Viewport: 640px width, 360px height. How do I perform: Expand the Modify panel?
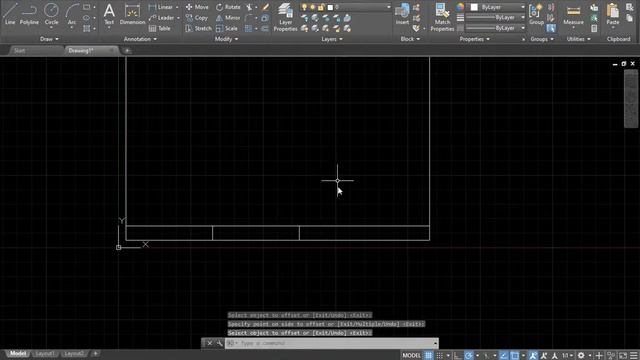(x=226, y=39)
